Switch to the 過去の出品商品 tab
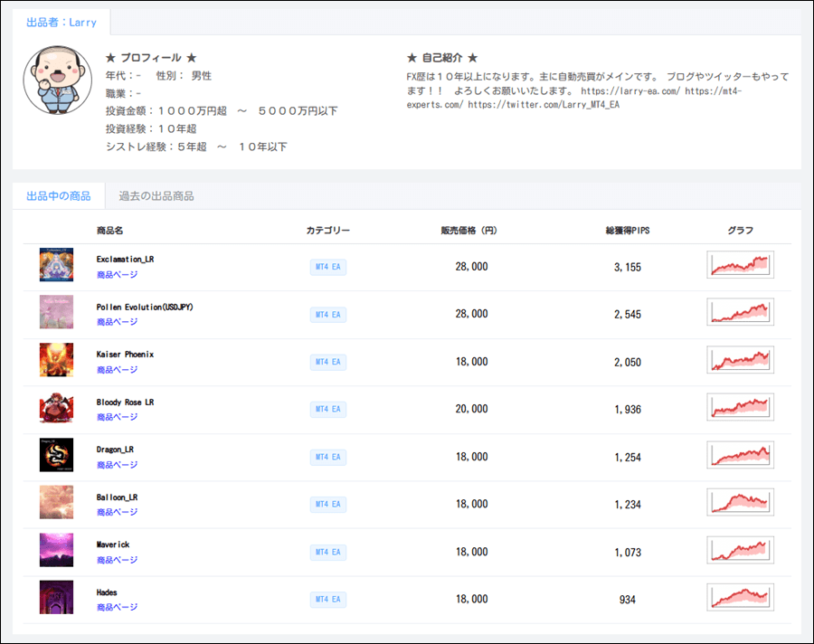 (x=156, y=196)
